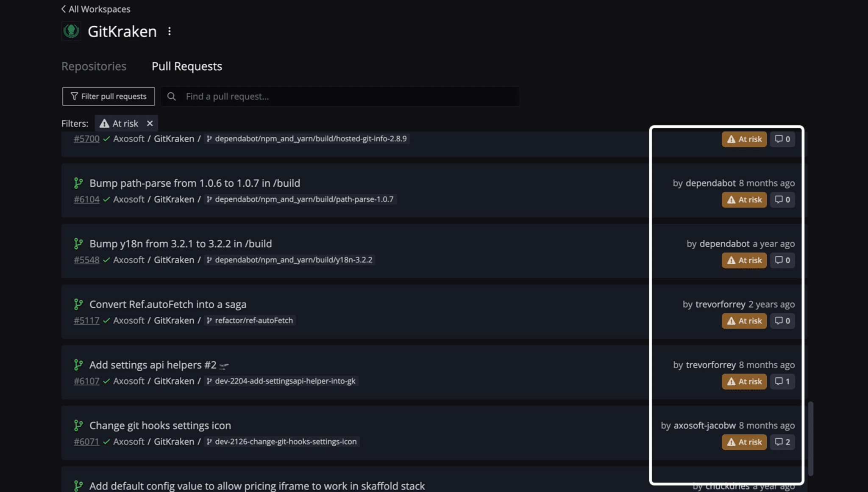The height and width of the screenshot is (492, 868).
Task: Click the At risk badge on PR #6107
Action: tap(744, 381)
